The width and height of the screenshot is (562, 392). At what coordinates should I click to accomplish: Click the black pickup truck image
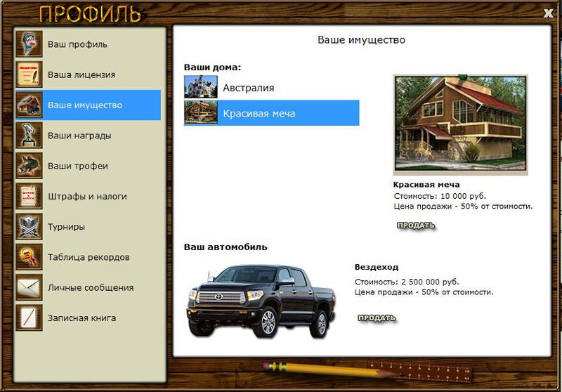(x=261, y=301)
